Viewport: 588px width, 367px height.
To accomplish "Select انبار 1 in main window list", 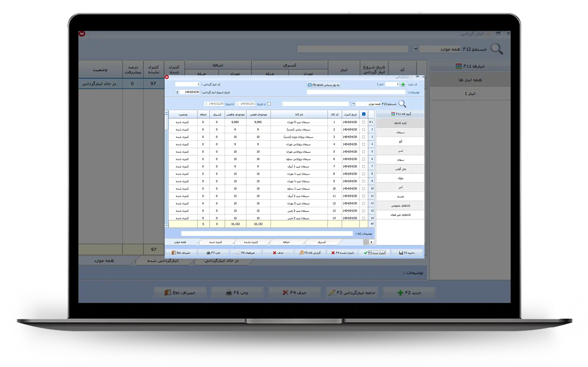I will pyautogui.click(x=470, y=94).
